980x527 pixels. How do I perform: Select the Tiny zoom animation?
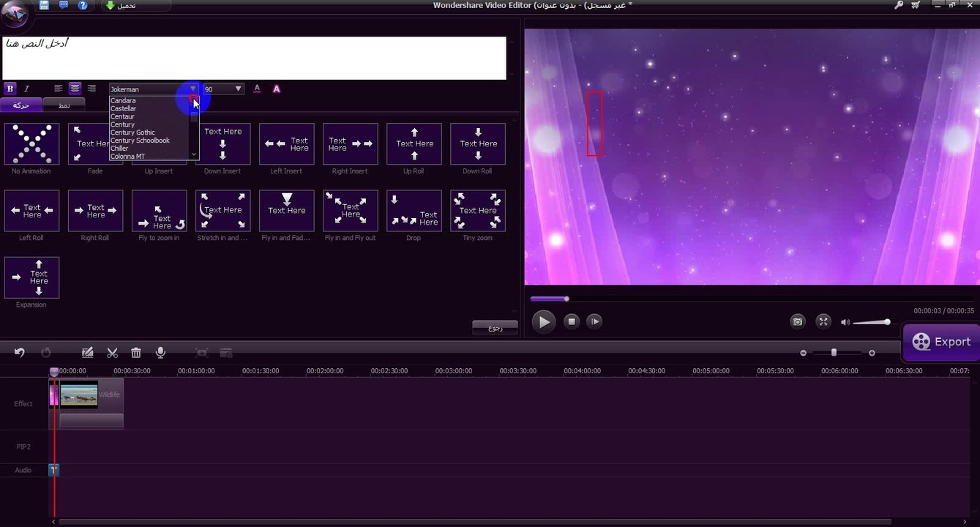click(x=477, y=211)
